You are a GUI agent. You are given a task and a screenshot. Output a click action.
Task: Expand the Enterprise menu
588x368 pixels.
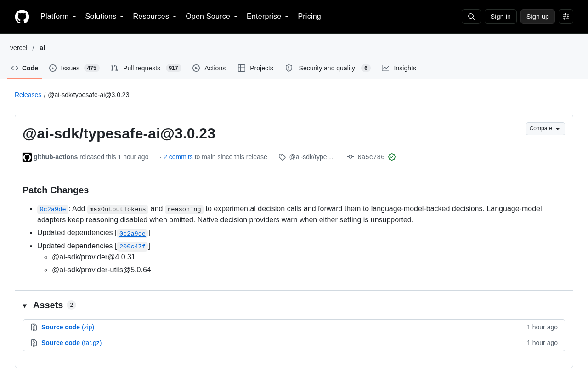coord(268,17)
